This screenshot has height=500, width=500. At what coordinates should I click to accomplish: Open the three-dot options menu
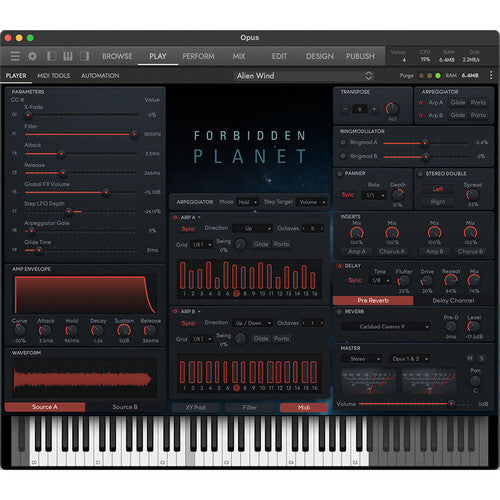point(491,75)
